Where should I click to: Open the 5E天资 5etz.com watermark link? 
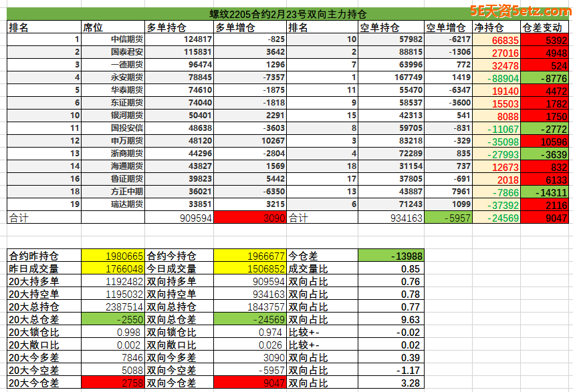pyautogui.click(x=520, y=11)
